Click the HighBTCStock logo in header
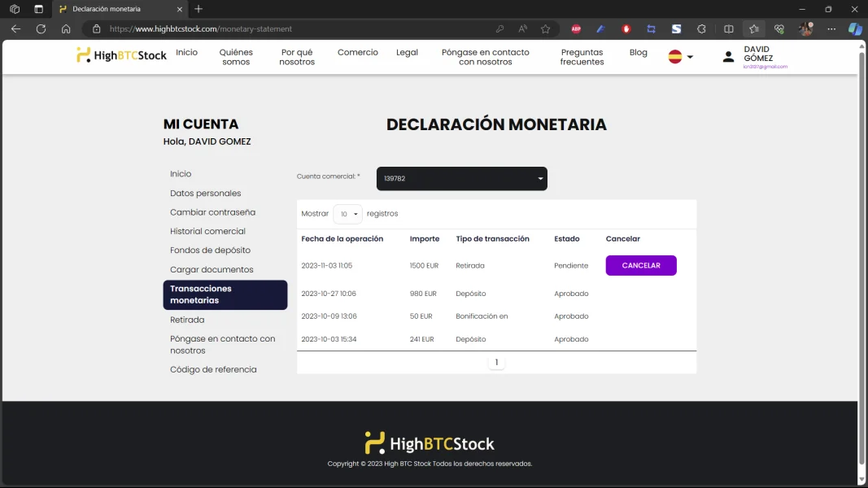The height and width of the screenshot is (488, 868). click(x=121, y=55)
